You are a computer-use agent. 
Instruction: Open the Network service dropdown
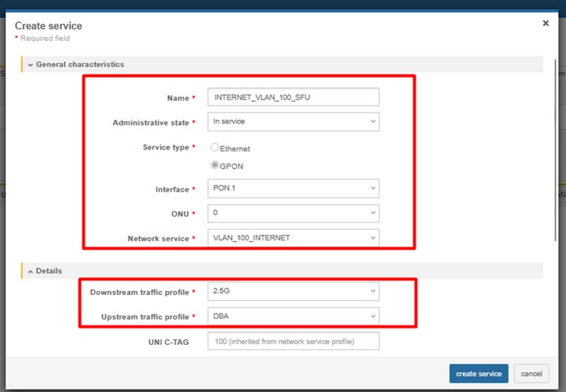(293, 238)
